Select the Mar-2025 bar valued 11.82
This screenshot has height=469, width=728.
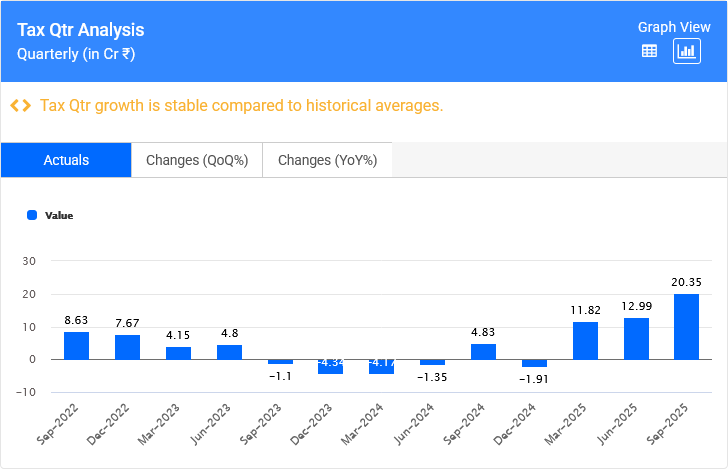click(585, 340)
